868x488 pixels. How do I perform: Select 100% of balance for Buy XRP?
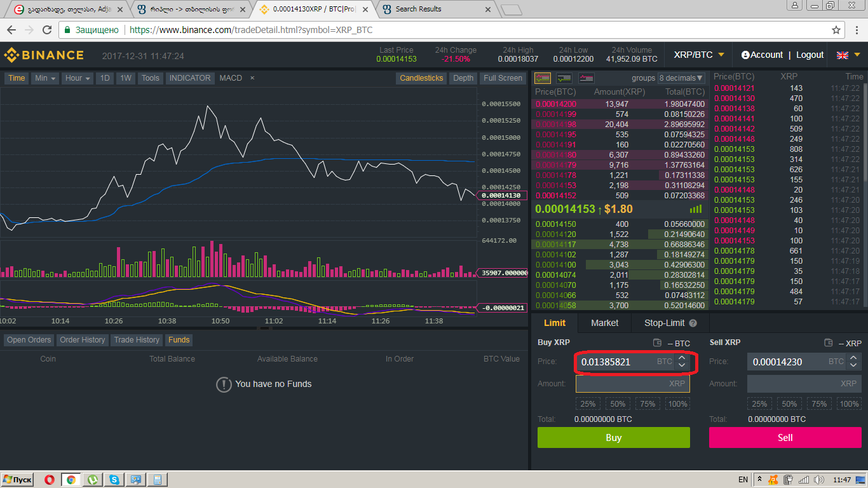tap(678, 403)
